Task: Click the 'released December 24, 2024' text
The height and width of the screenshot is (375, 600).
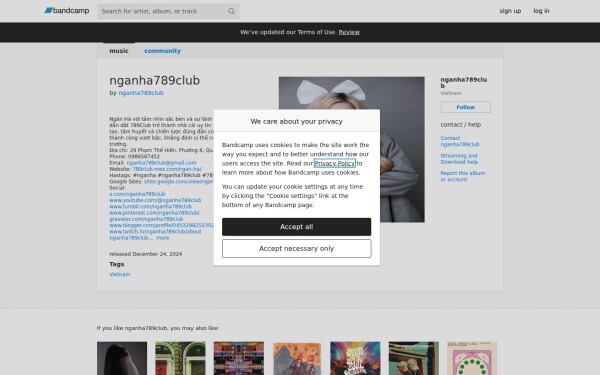Action: [x=145, y=254]
